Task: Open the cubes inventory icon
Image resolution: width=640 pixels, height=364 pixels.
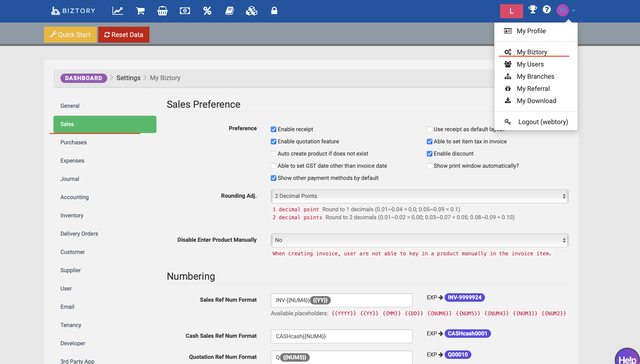Action: pos(252,11)
